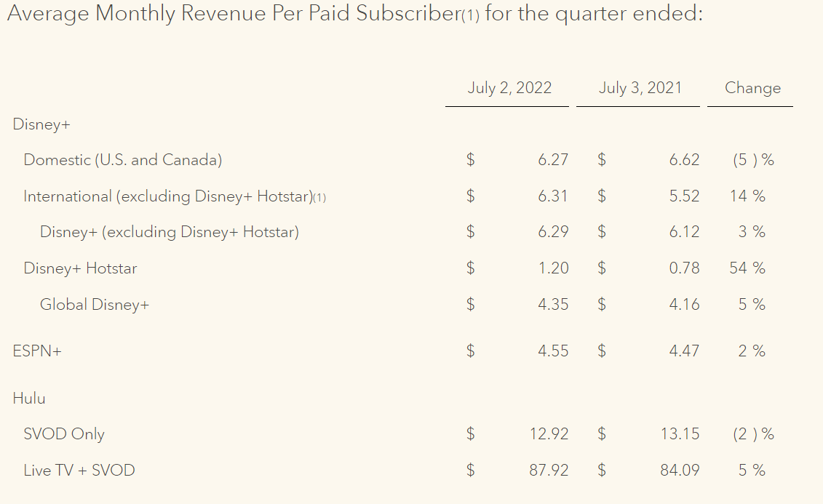Screen dimensions: 823x504
Task: Click the 6.27 value in Domestic row
Action: [553, 160]
